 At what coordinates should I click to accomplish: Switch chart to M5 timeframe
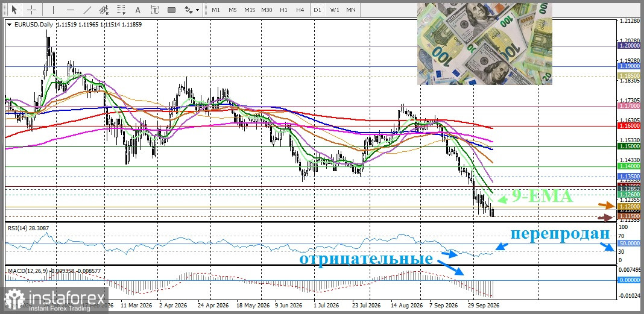[233, 10]
